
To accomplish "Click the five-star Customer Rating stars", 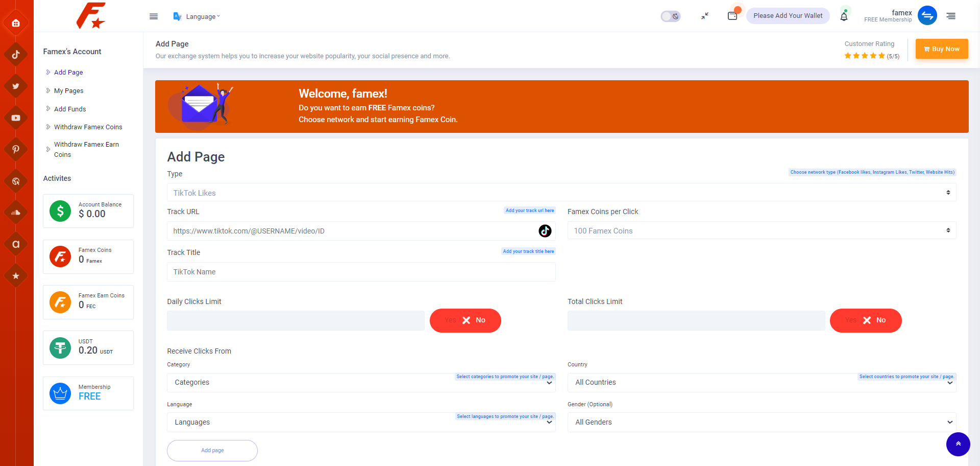I will point(865,56).
